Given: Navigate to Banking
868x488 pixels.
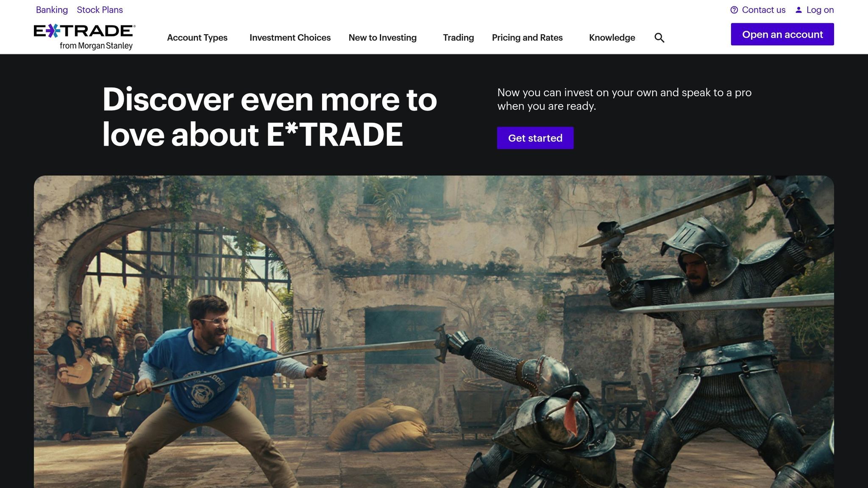Looking at the screenshot, I should 52,10.
